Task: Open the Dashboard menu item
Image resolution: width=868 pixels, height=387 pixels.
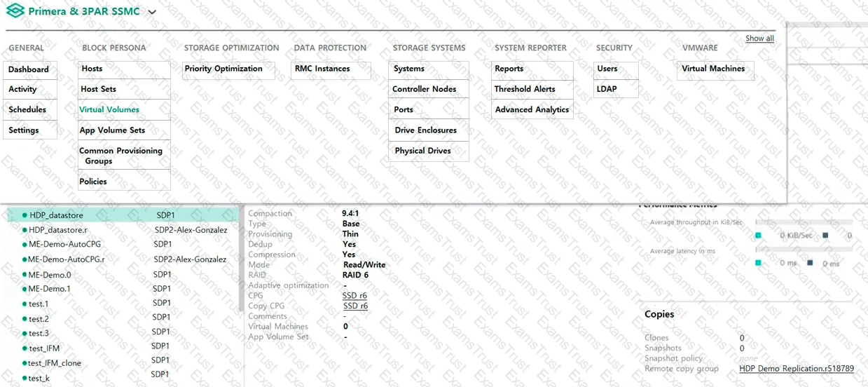Action: (x=29, y=69)
